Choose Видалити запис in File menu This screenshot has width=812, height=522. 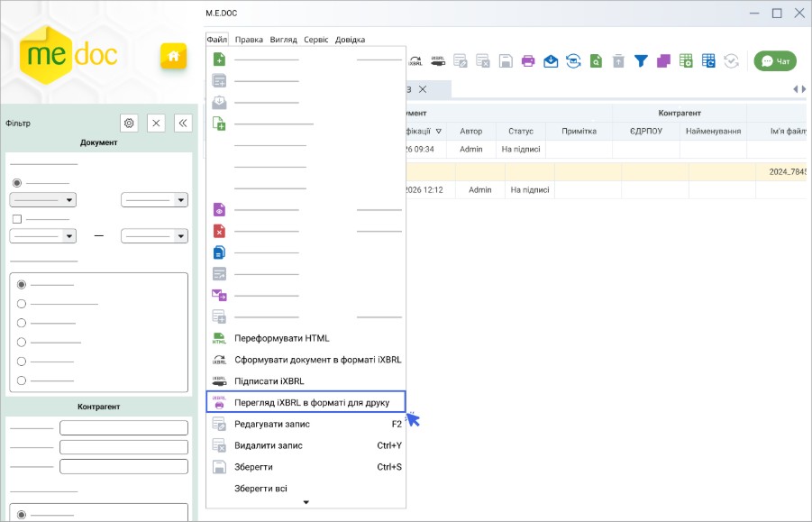[306, 445]
